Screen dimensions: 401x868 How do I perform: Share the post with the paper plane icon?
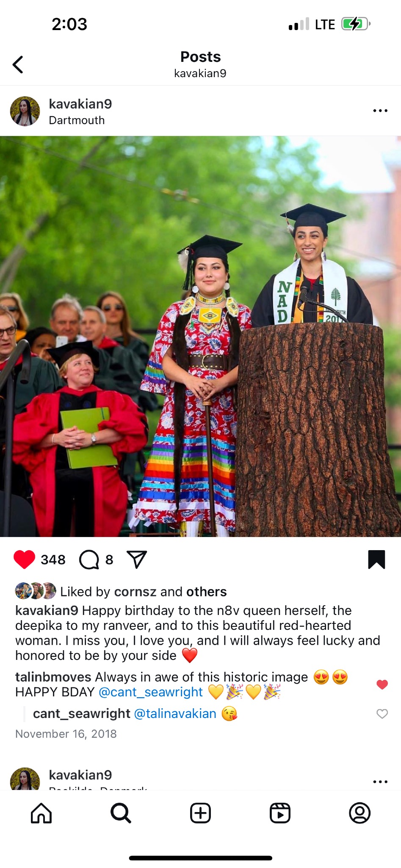pyautogui.click(x=137, y=559)
